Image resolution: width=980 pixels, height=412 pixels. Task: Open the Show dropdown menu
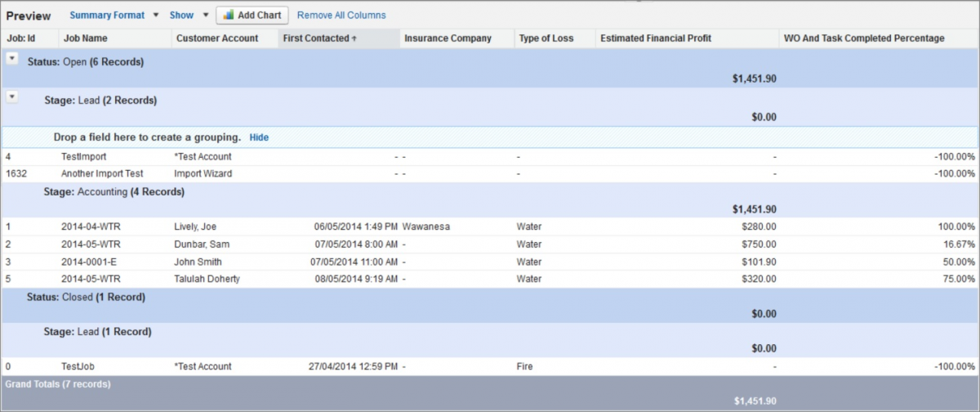pyautogui.click(x=189, y=16)
